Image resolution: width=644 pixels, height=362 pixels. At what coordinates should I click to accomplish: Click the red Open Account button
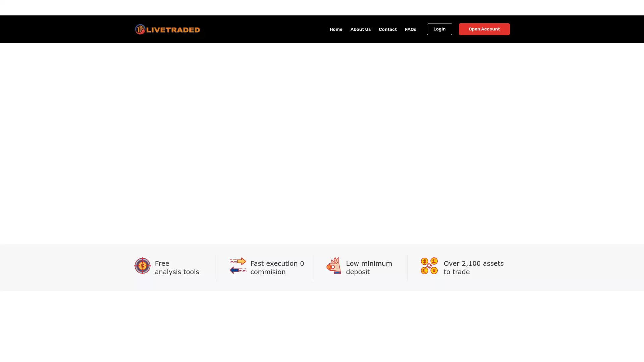click(484, 29)
